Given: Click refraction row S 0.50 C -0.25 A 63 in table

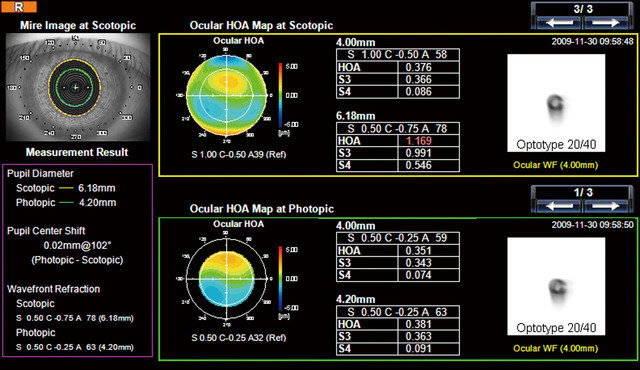Looking at the screenshot, I should (x=398, y=312).
